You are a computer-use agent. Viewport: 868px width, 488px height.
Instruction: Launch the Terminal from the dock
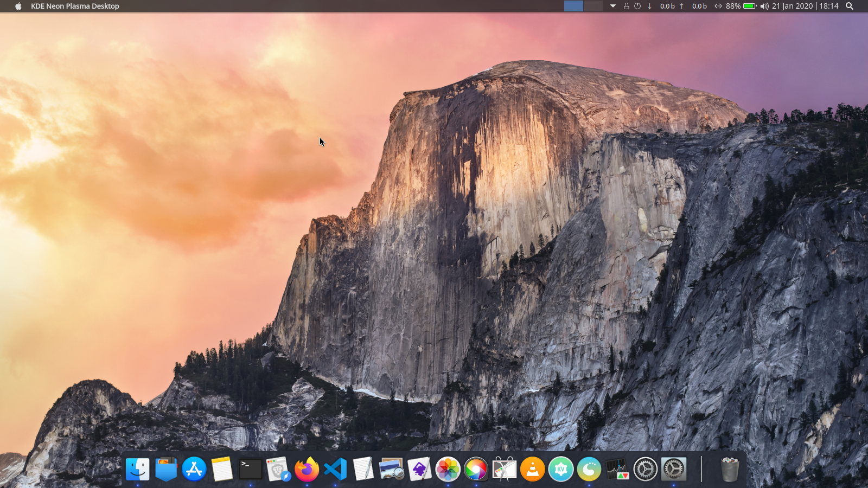coord(251,469)
